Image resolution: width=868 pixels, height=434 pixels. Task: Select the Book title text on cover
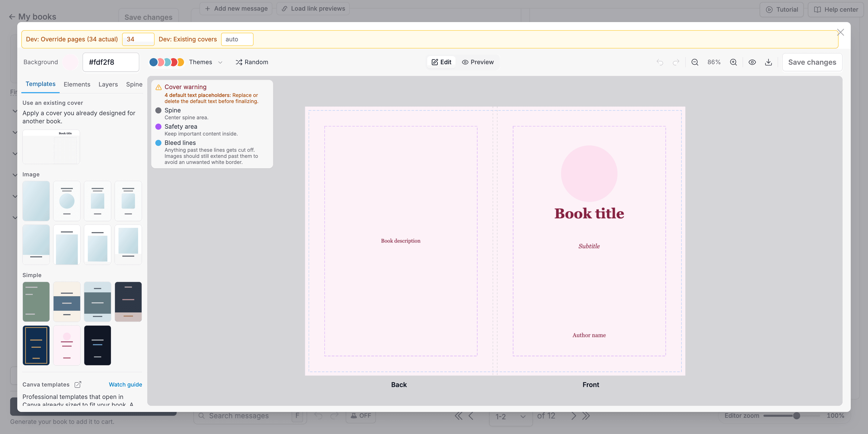click(x=589, y=213)
